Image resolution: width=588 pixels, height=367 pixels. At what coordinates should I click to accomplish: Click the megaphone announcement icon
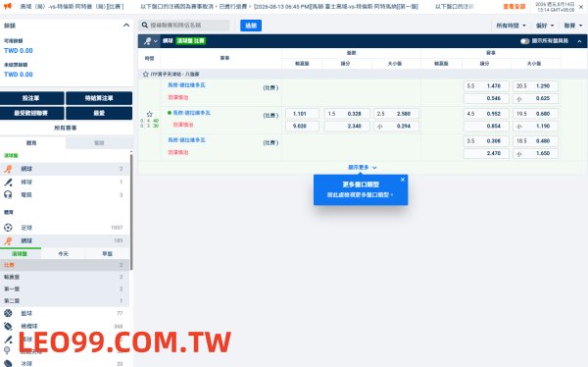point(8,7)
